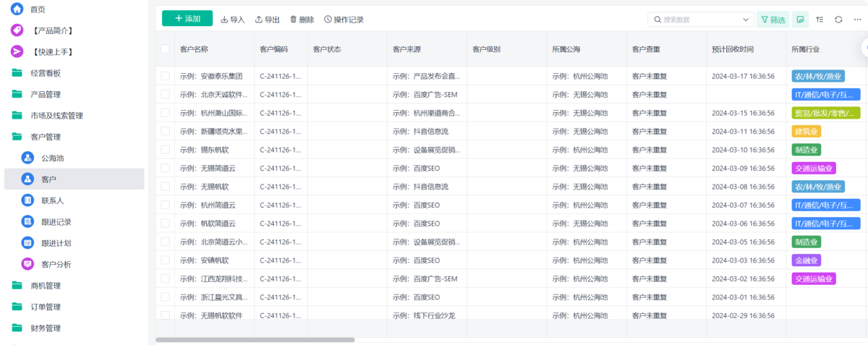Open the 【产品简介】 tag icon
Screen dimensions: 868x345
pyautogui.click(x=17, y=30)
